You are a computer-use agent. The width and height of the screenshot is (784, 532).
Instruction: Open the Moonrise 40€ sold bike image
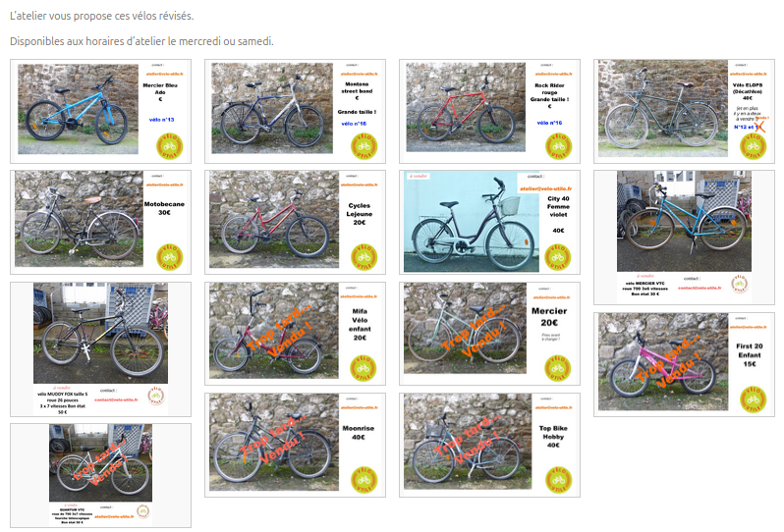click(x=295, y=445)
